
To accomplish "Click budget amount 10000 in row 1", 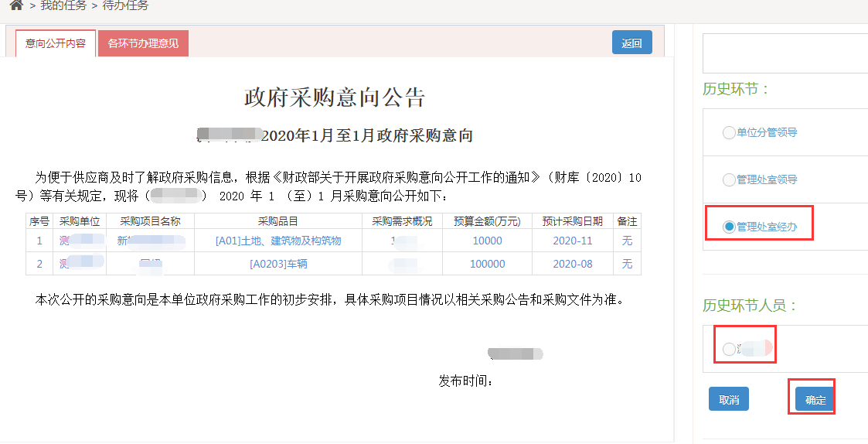I will (x=487, y=241).
